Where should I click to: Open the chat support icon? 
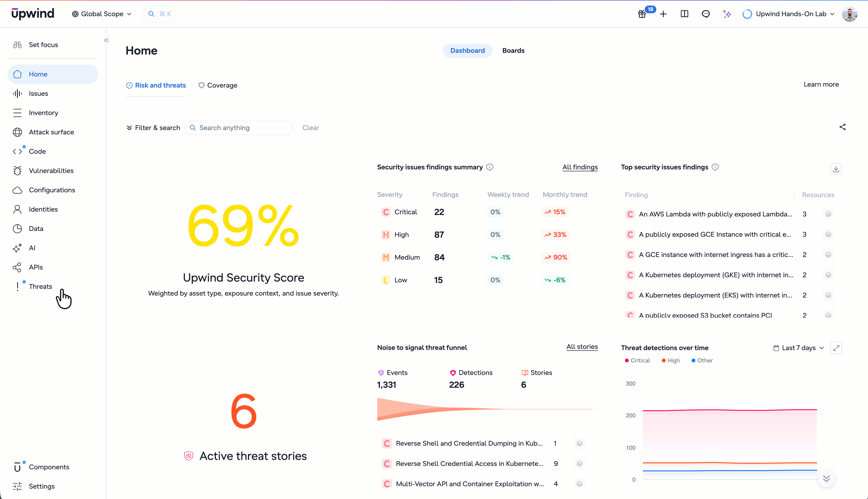pos(706,14)
